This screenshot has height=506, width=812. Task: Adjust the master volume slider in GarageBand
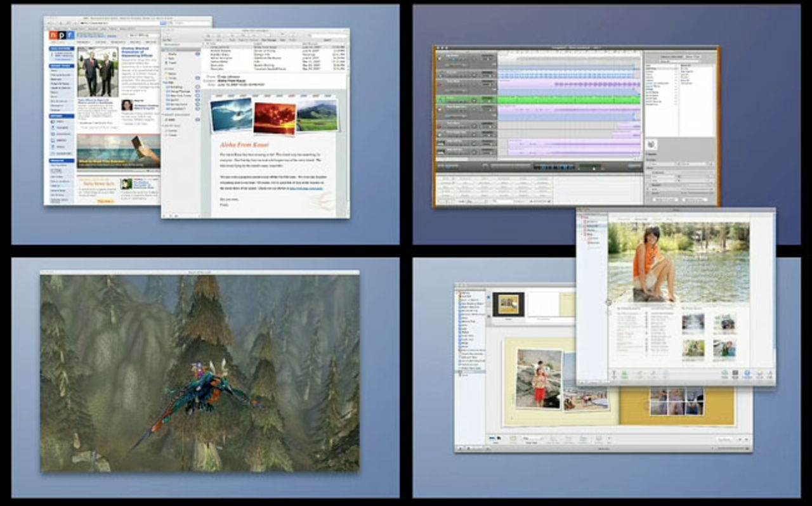click(593, 168)
